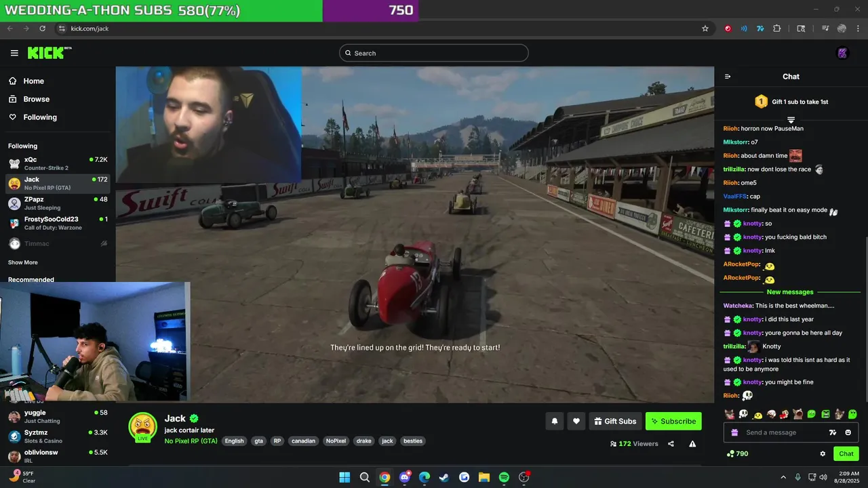868x488 pixels.
Task: Select the NoPixel stream tag
Action: coord(336,441)
